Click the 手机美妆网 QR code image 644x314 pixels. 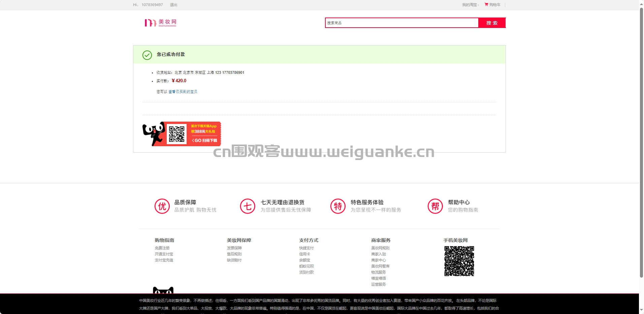pyautogui.click(x=459, y=261)
